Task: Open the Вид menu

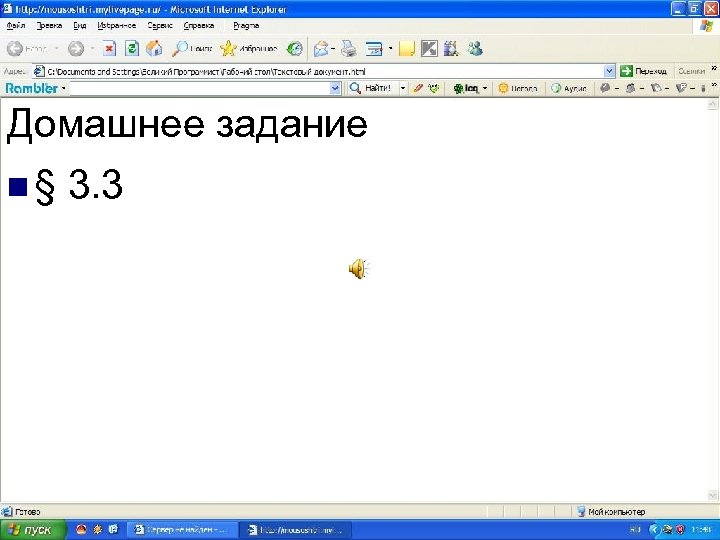Action: point(80,26)
